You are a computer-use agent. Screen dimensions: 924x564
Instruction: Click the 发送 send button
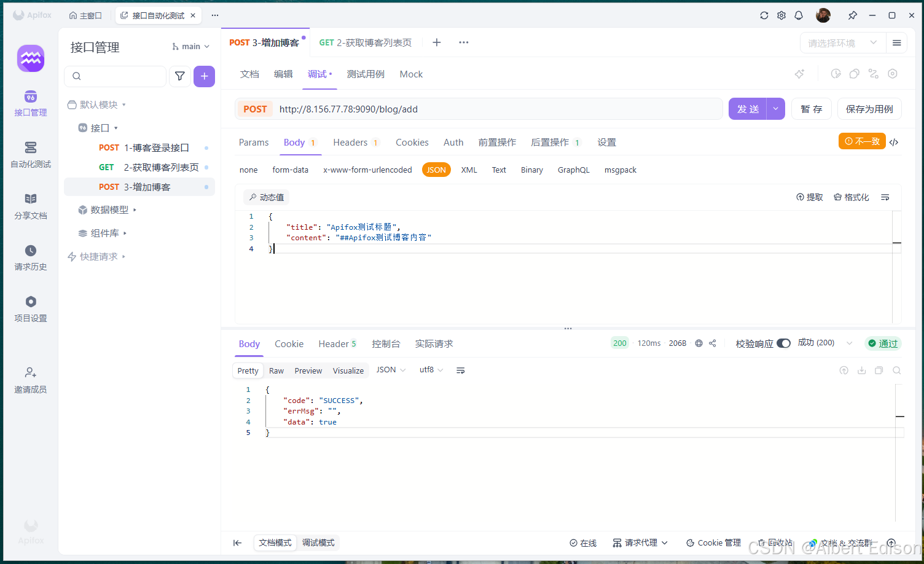(748, 109)
